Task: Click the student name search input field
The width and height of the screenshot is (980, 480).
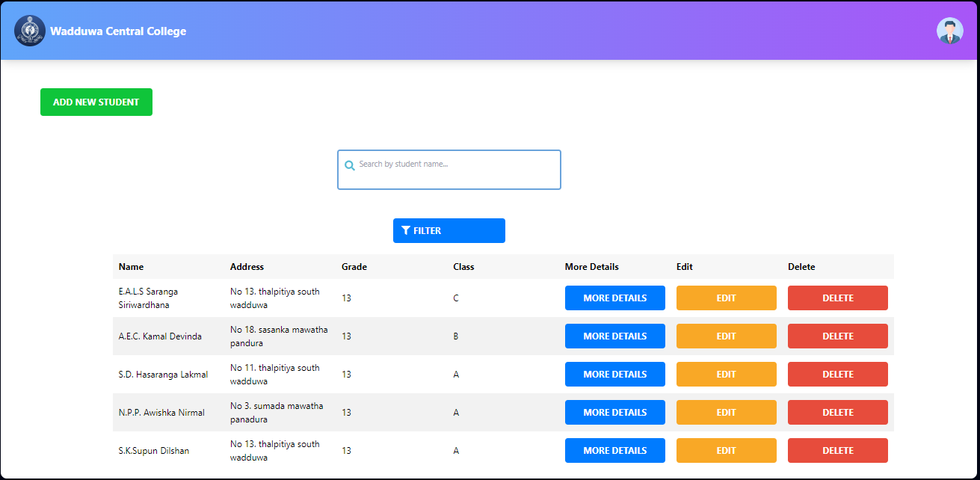Action: pos(449,170)
